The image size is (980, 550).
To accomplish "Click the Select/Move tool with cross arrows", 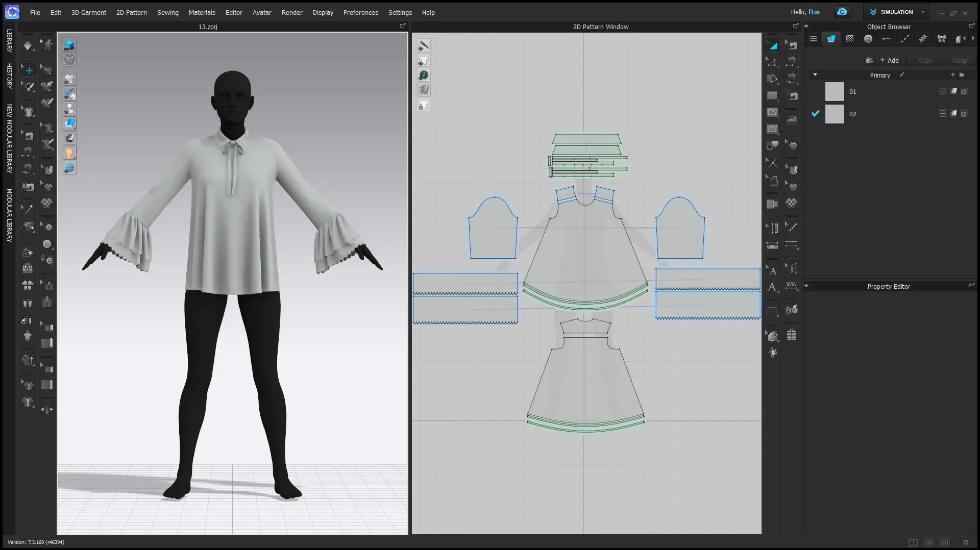I will (29, 70).
